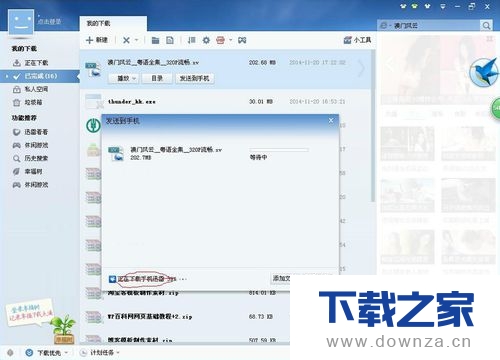
Task: Expand details chevron on 澳门风云 row
Action: (362, 68)
